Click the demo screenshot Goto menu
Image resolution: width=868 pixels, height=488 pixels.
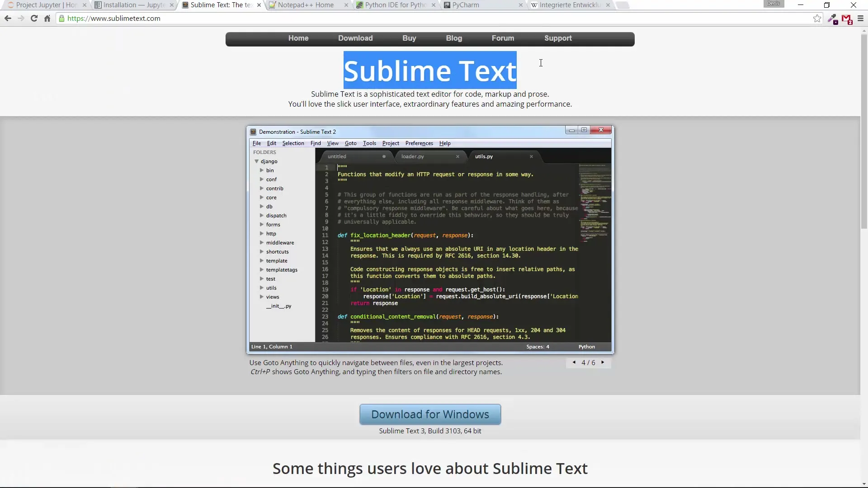[x=350, y=143]
